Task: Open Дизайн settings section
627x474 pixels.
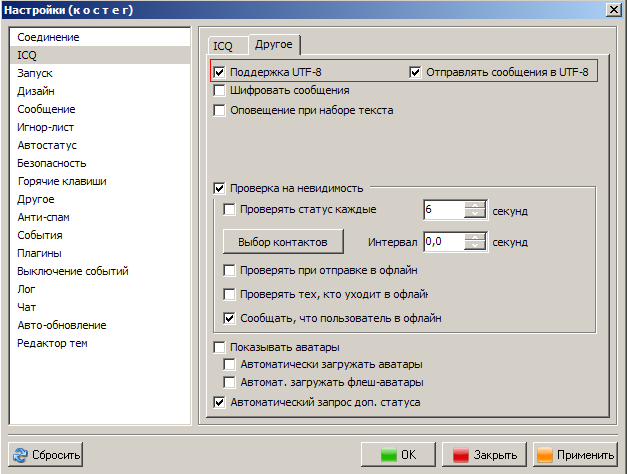Action: coord(100,91)
